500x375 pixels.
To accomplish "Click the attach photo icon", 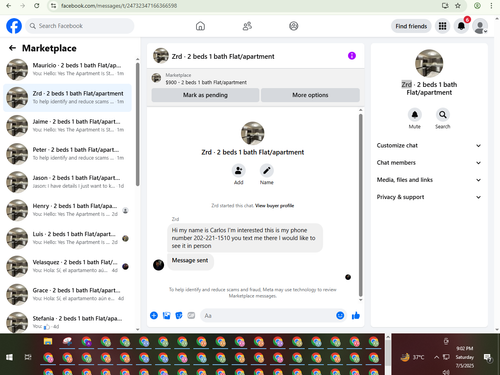I will click(166, 315).
